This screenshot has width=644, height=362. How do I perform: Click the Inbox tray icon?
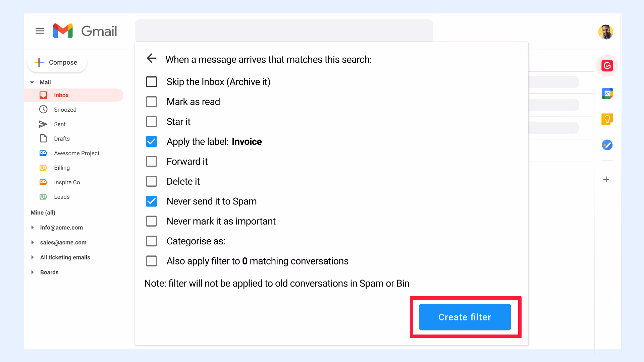tap(43, 95)
